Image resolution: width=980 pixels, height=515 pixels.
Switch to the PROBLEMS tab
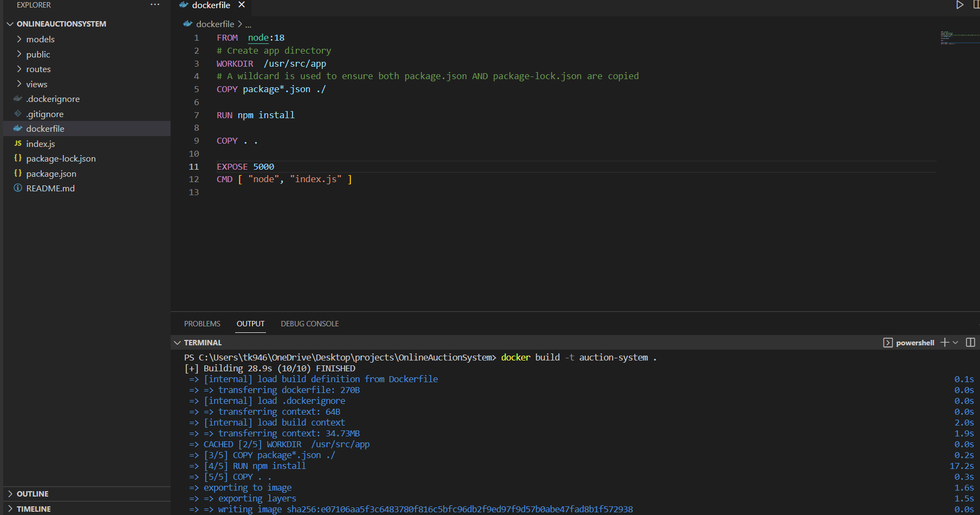(x=202, y=324)
